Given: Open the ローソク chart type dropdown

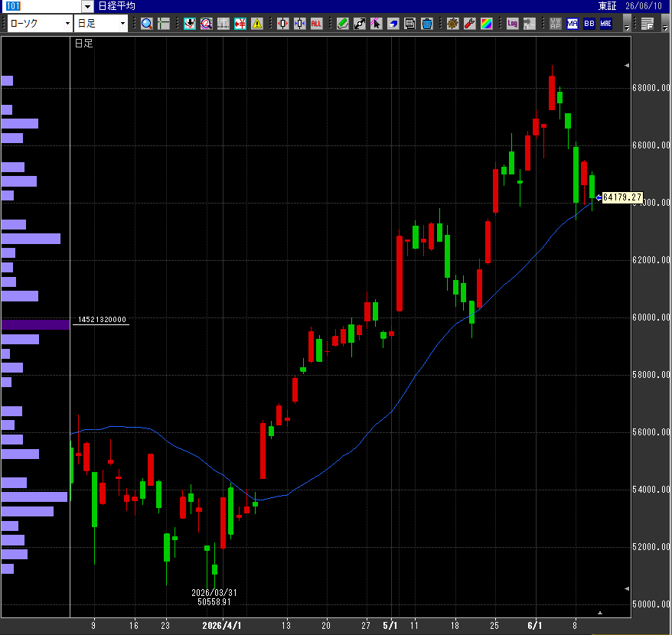Looking at the screenshot, I should pyautogui.click(x=67, y=24).
